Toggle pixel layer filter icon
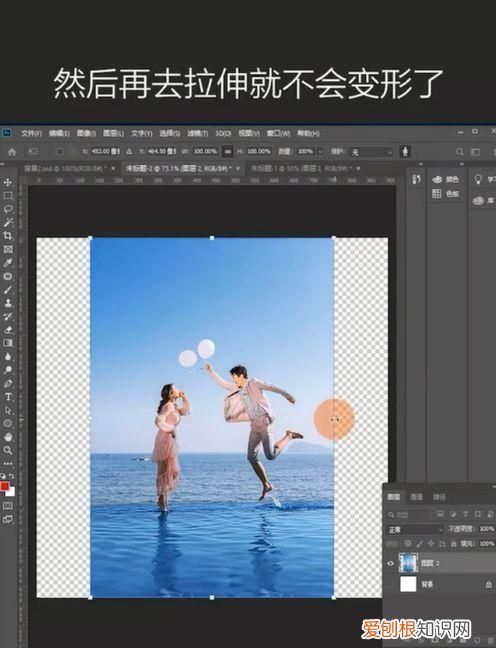The width and height of the screenshot is (496, 648). pyautogui.click(x=441, y=514)
